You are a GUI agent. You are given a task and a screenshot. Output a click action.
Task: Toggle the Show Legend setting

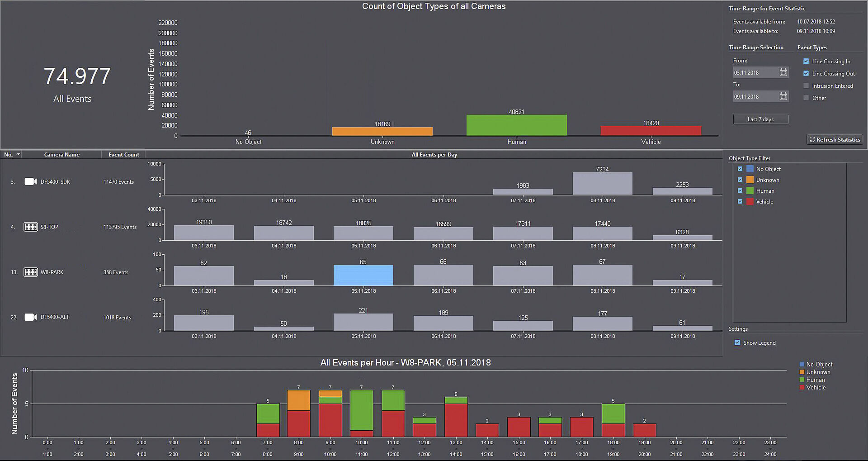(x=737, y=342)
